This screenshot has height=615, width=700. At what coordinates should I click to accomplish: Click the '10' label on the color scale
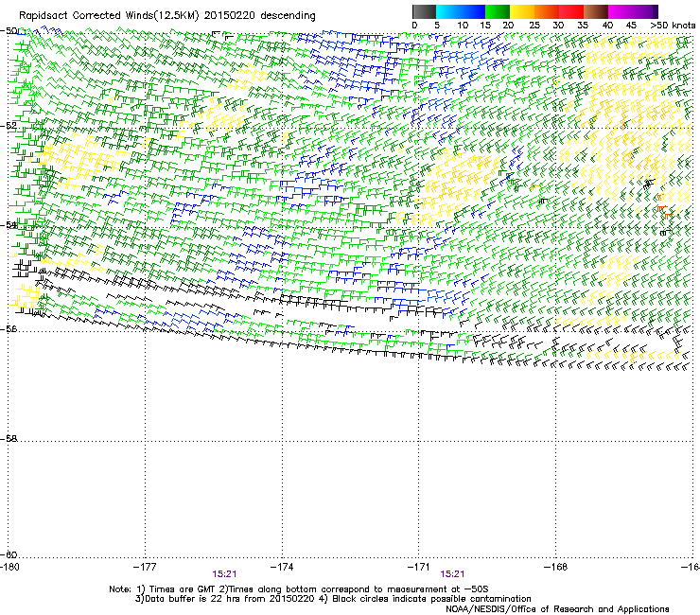463,26
